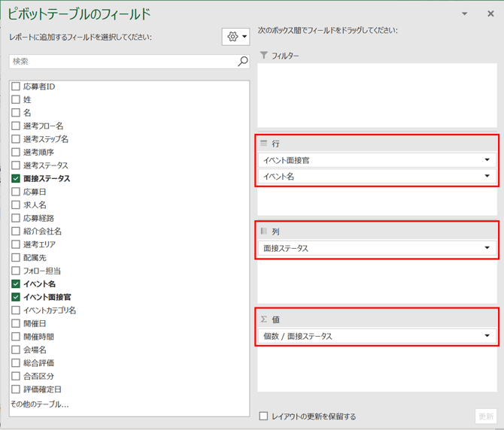Screen dimensions: 504x430
Task: Click the その他のテーブル link
Action: [40, 404]
